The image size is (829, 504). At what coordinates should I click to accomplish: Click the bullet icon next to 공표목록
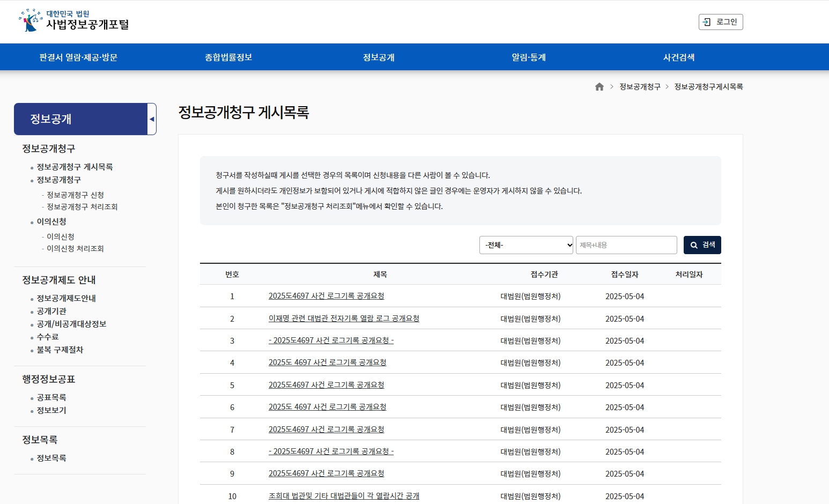tap(32, 397)
